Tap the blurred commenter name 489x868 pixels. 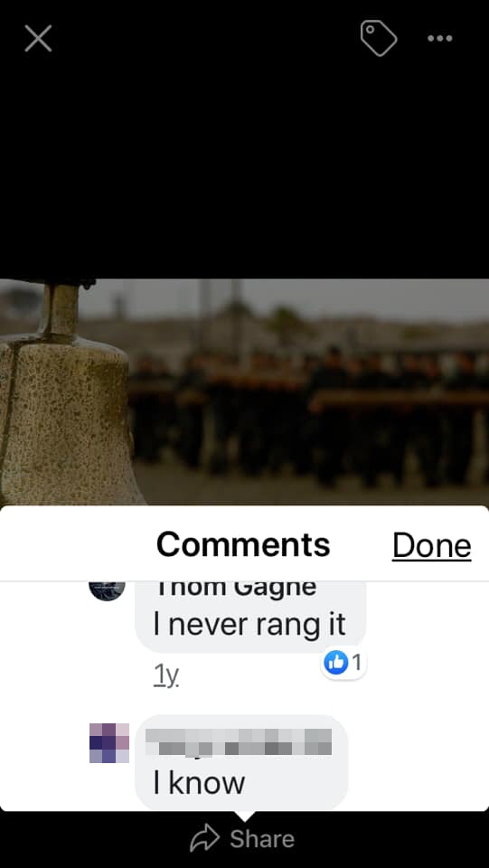click(239, 741)
